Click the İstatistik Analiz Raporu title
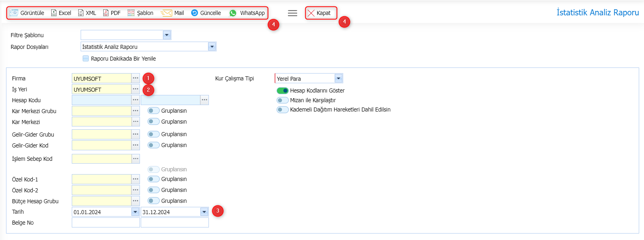The width and height of the screenshot is (644, 240). pos(598,13)
